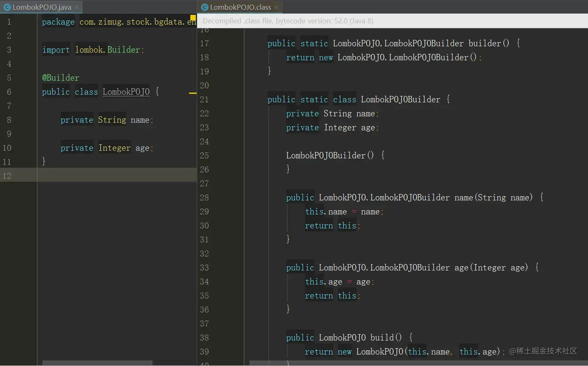Screen dimensions: 588x366
Task: Click 'Builder' in the lombok import statement
Action: pos(123,50)
